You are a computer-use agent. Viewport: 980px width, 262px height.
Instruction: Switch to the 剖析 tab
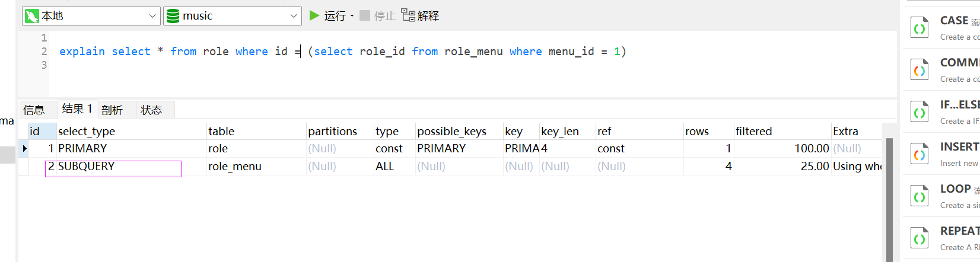coord(112,110)
